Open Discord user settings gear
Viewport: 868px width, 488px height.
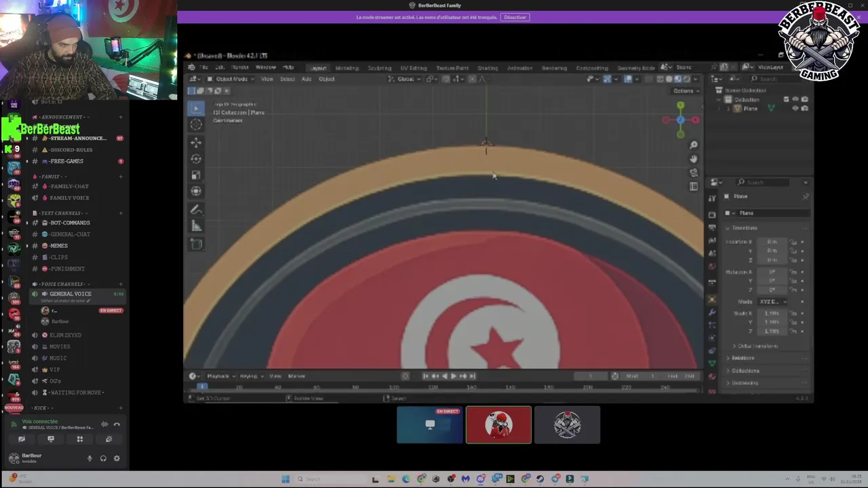pos(117,458)
